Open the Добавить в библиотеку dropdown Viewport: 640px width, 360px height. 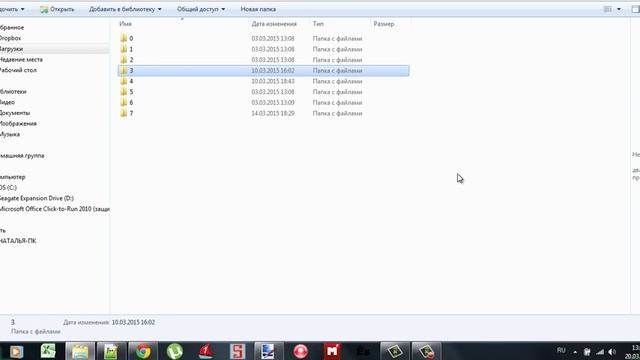pyautogui.click(x=125, y=9)
